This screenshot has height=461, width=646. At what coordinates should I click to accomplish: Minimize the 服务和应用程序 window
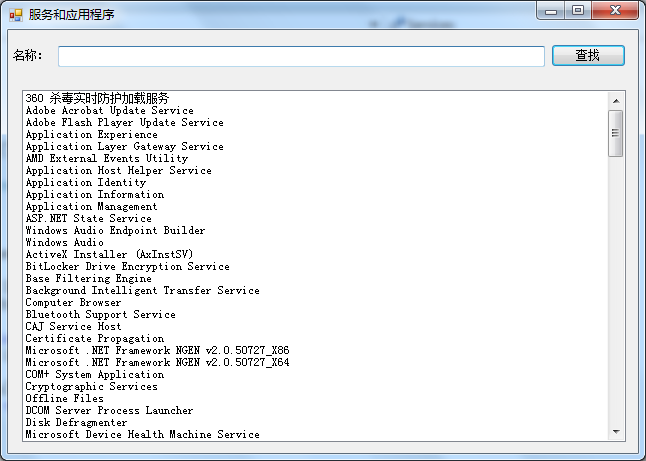pos(550,10)
